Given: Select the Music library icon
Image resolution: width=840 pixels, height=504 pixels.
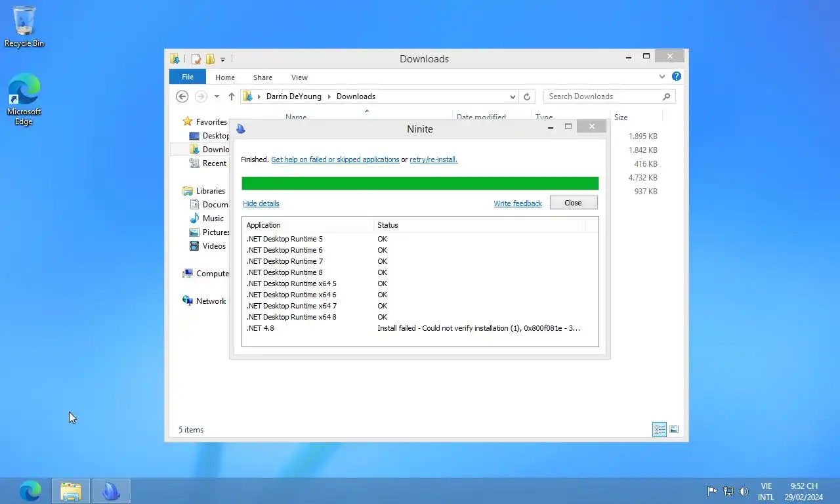Looking at the screenshot, I should 194,219.
